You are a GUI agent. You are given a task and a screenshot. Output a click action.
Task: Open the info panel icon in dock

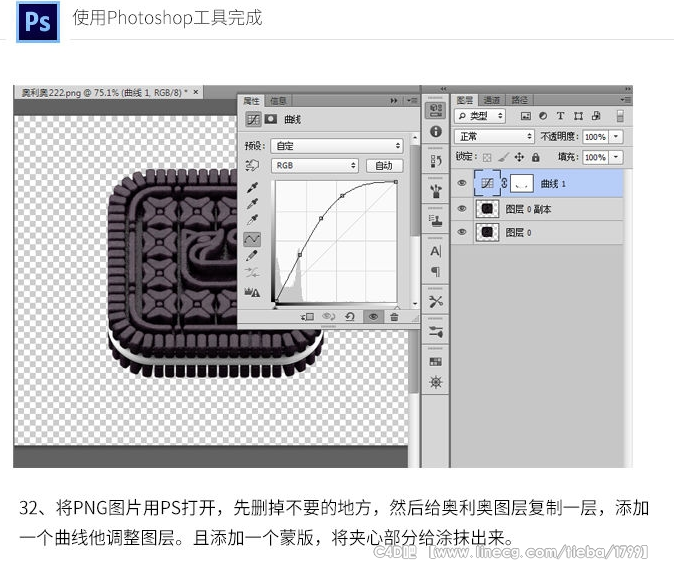click(436, 132)
